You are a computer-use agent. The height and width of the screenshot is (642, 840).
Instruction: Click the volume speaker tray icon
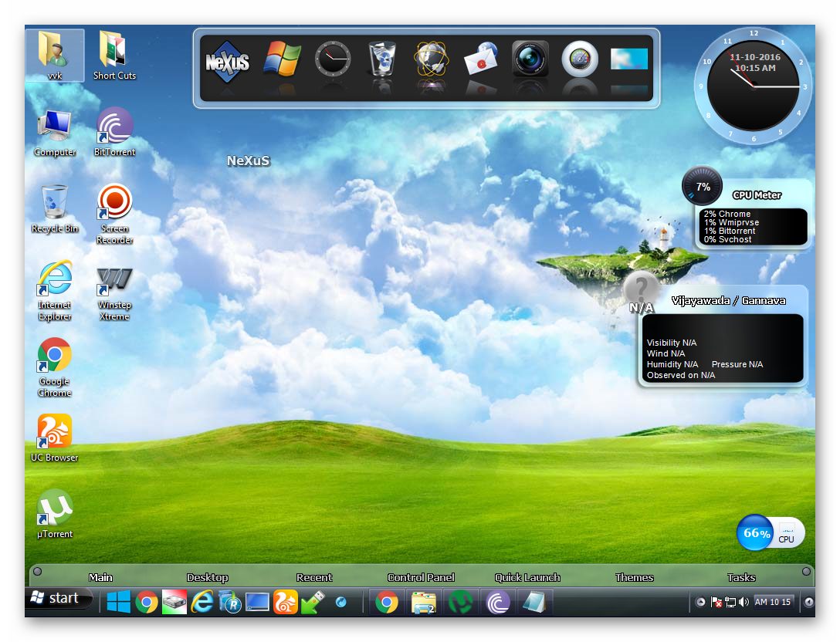coord(743,603)
